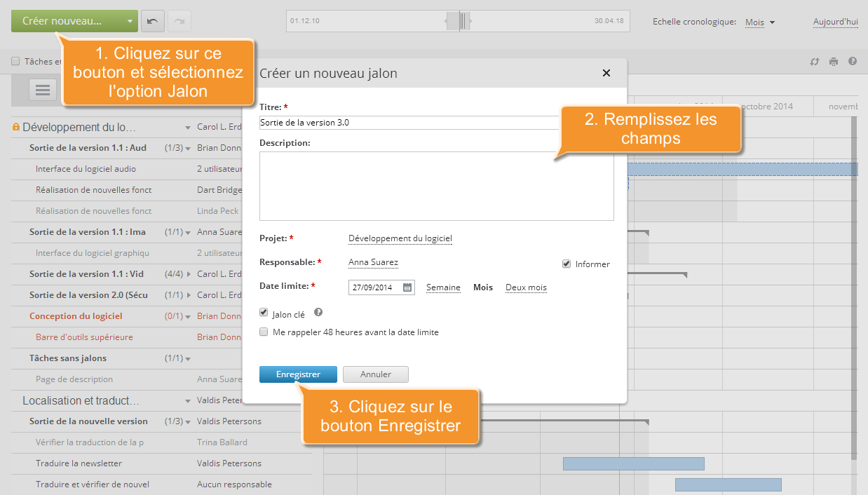Viewport: 868px width, 495px height.
Task: Change Responsable via Anna Suarez link
Action: coord(373,262)
